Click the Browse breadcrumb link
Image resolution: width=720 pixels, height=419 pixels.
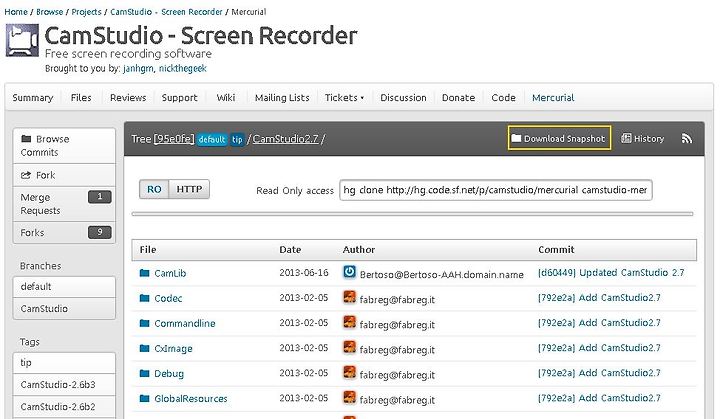point(50,11)
